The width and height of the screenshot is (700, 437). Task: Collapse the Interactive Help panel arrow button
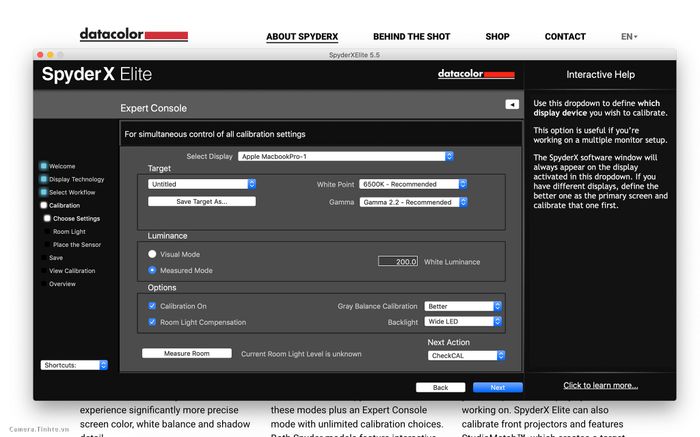512,104
